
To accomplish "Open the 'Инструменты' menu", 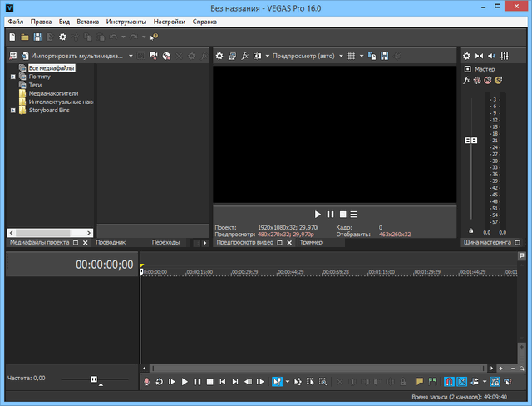I will (126, 20).
